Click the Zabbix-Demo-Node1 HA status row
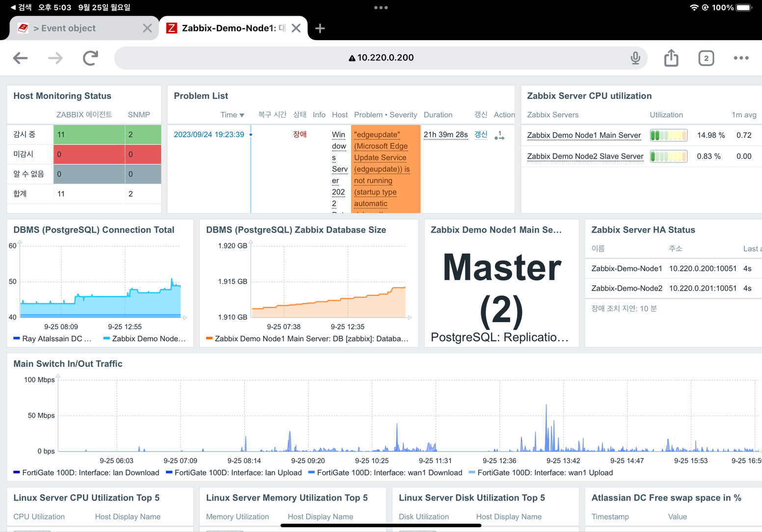The width and height of the screenshot is (762, 532). (674, 268)
